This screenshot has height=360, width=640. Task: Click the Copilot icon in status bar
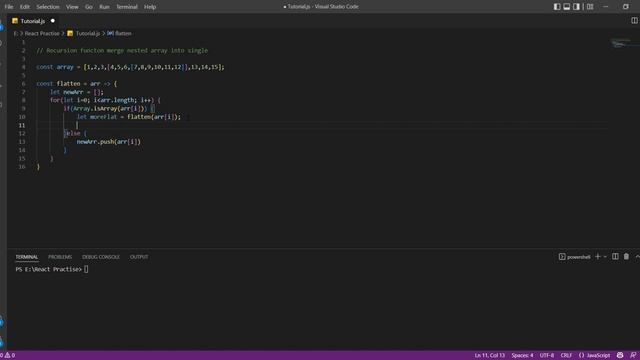(620, 355)
